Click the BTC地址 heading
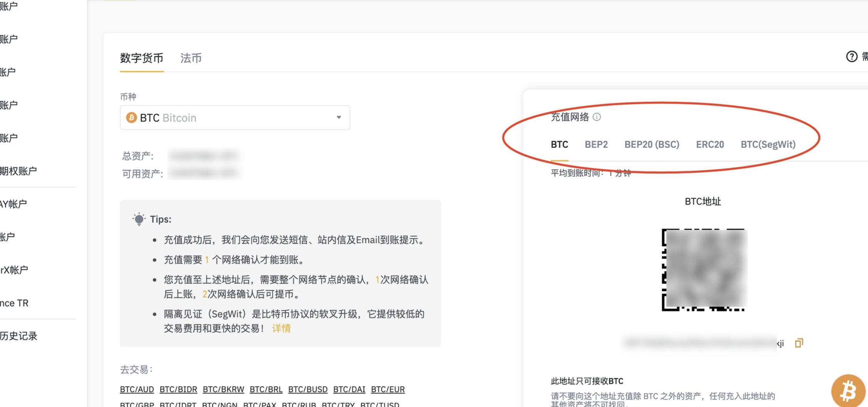Image resolution: width=868 pixels, height=407 pixels. tap(703, 202)
